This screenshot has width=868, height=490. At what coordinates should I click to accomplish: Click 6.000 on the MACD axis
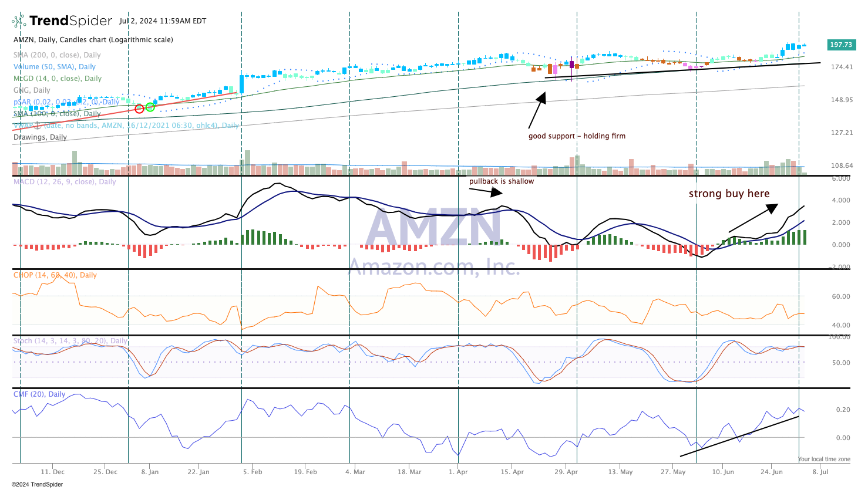click(x=841, y=178)
